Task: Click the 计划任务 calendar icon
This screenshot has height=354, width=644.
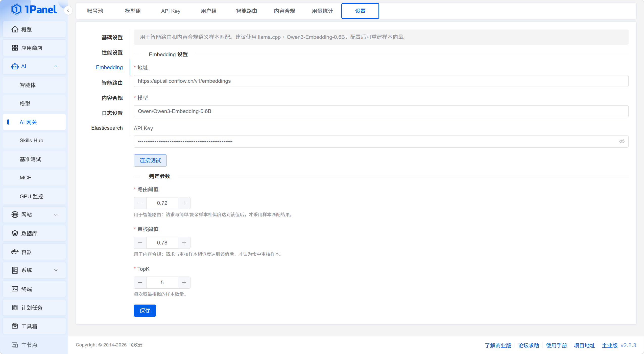Action: pyautogui.click(x=15, y=308)
